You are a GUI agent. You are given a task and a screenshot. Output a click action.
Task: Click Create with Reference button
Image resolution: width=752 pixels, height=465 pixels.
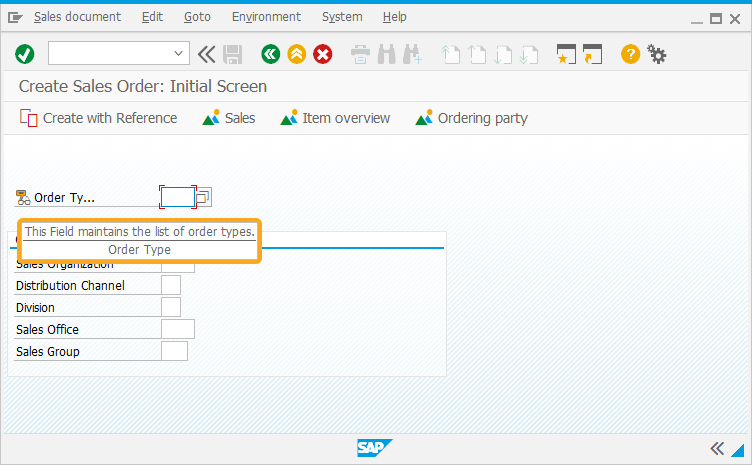point(98,118)
